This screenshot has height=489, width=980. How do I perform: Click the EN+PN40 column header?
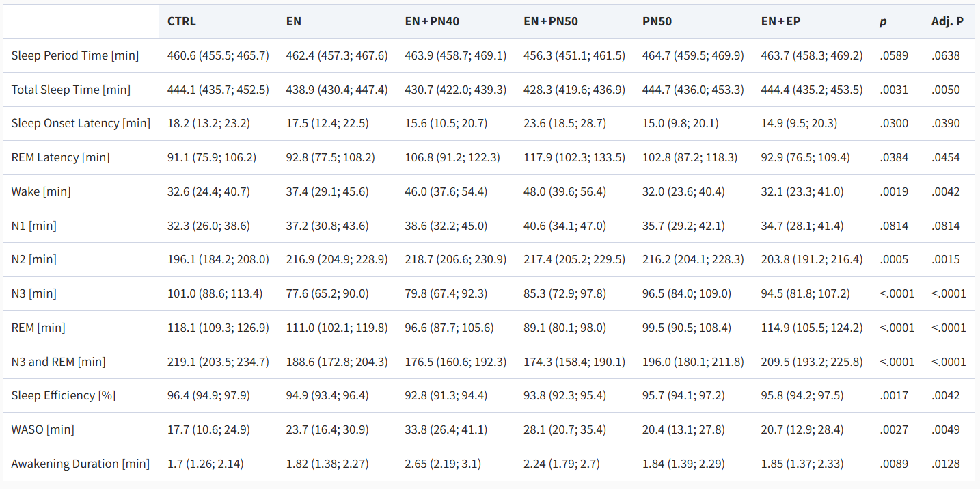click(x=432, y=21)
